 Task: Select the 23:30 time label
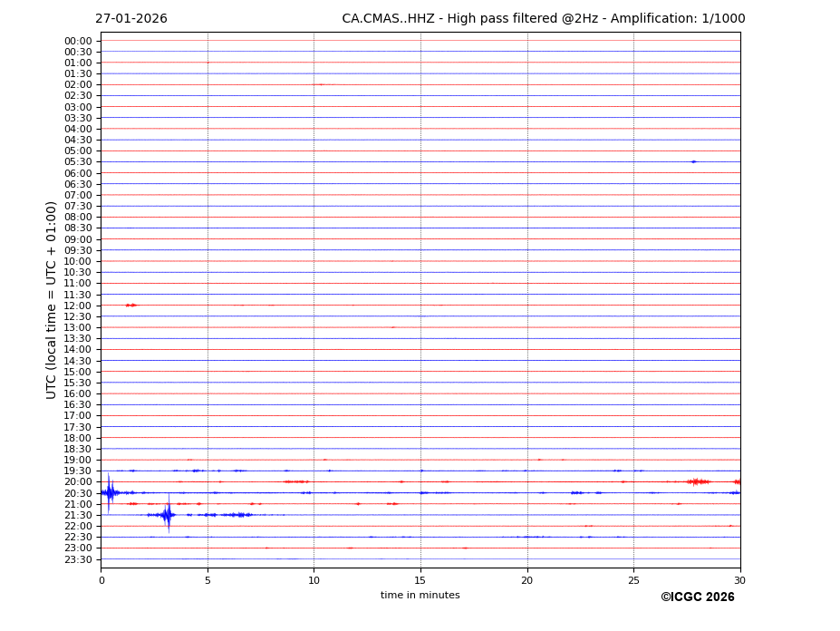coord(78,559)
